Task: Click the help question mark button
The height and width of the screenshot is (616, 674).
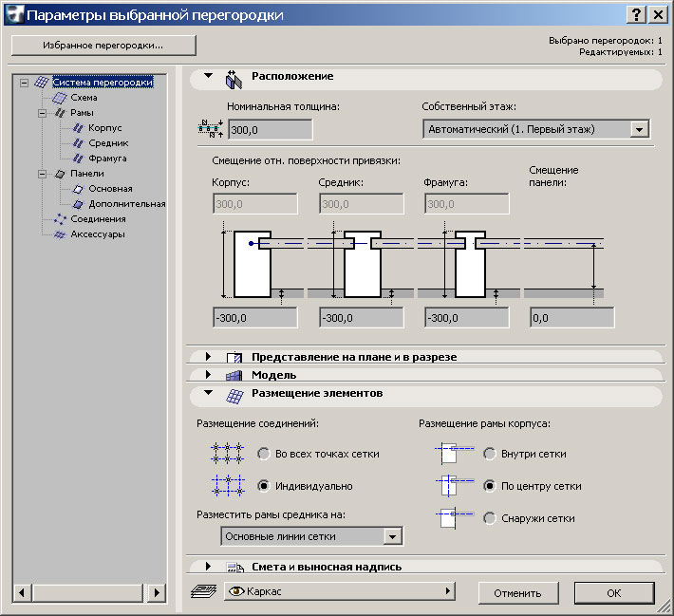Action: (x=635, y=14)
